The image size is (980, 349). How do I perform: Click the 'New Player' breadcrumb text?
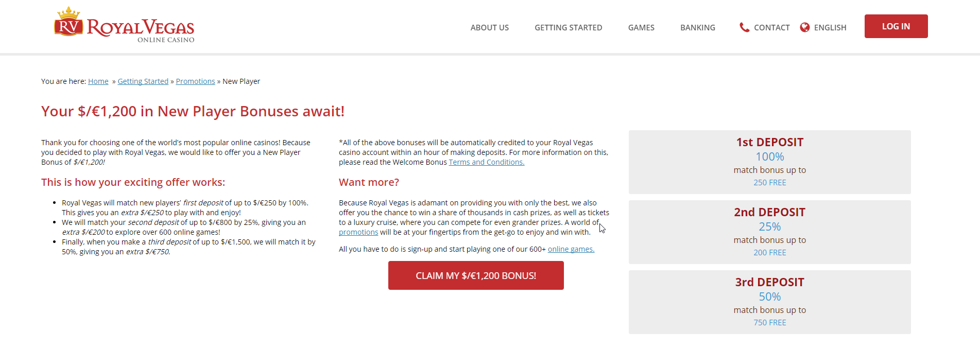pos(241,81)
